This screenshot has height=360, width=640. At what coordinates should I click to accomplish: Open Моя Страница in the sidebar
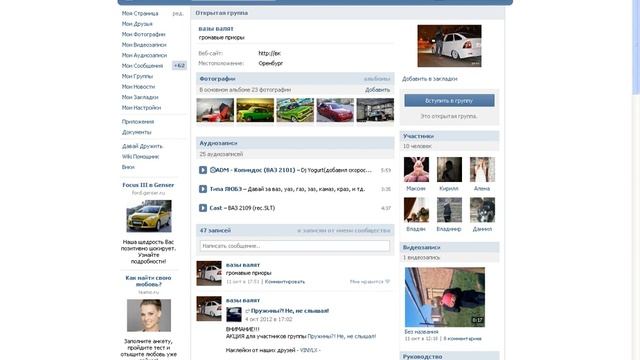point(140,13)
